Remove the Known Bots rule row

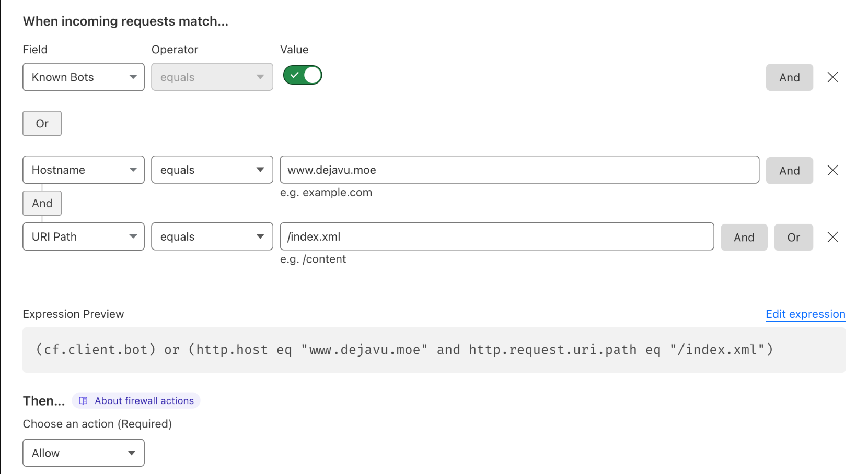pyautogui.click(x=832, y=77)
